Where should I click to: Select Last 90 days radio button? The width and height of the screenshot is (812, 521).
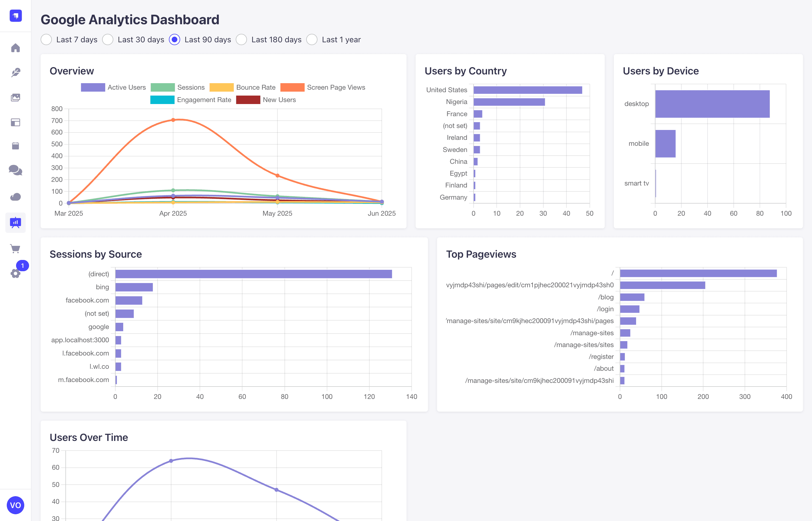[x=175, y=39]
